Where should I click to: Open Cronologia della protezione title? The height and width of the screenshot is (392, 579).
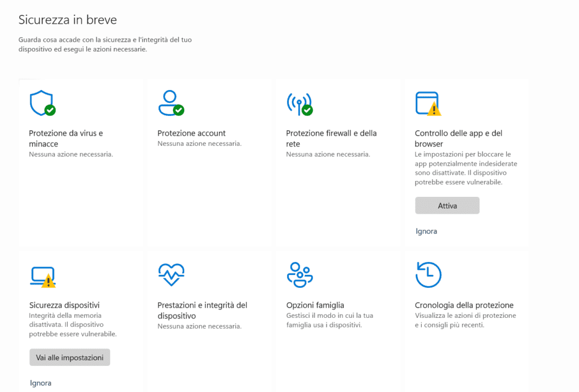click(x=464, y=305)
